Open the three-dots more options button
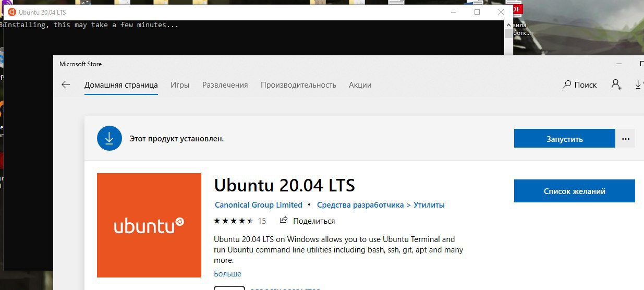Viewport: 644px width, 290px height. [x=626, y=139]
